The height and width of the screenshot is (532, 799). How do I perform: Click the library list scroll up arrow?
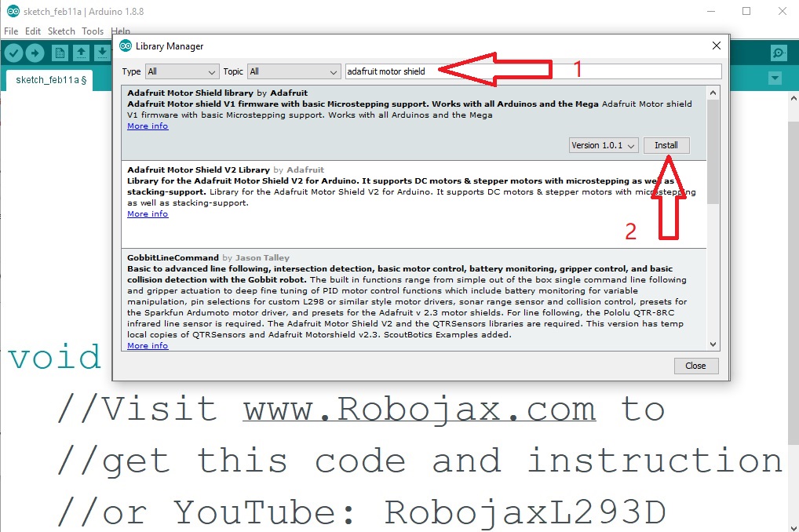click(x=713, y=93)
